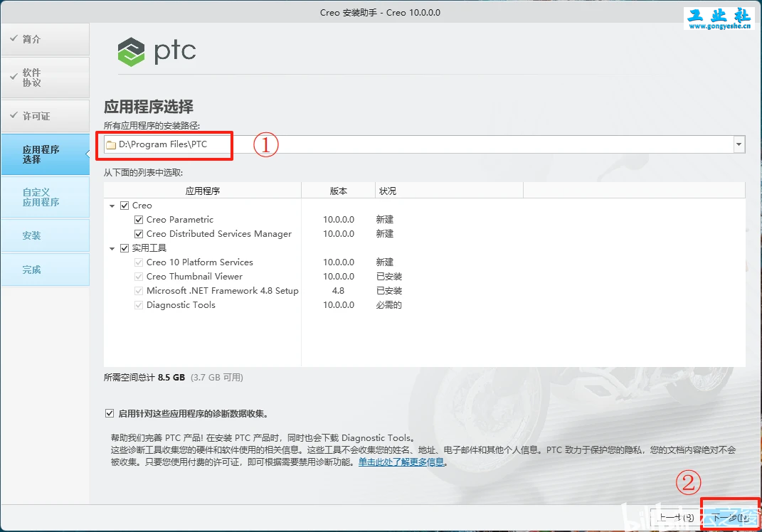This screenshot has width=762, height=532.
Task: Toggle the 实用工具 group checkbox
Action: click(x=125, y=248)
